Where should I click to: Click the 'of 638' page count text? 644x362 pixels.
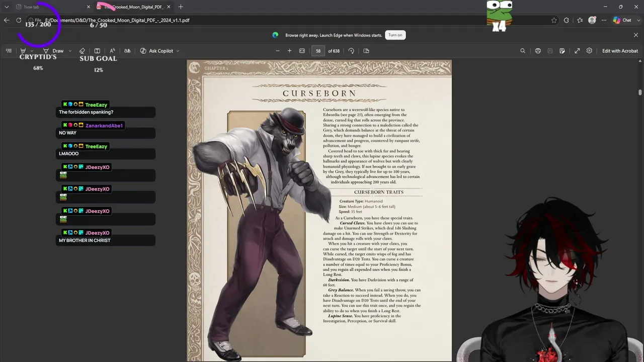pos(334,51)
